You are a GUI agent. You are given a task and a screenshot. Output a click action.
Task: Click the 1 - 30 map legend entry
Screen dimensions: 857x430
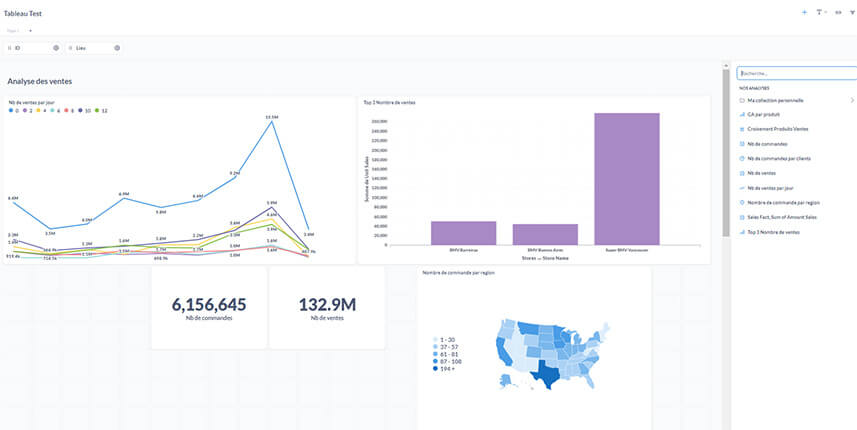(x=443, y=340)
